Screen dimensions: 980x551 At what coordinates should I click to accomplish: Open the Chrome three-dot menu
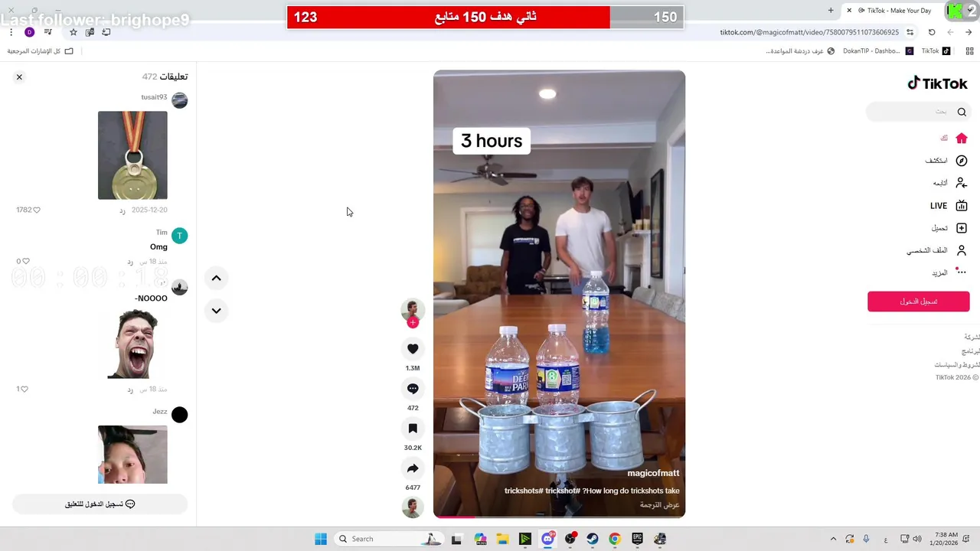[x=11, y=32]
